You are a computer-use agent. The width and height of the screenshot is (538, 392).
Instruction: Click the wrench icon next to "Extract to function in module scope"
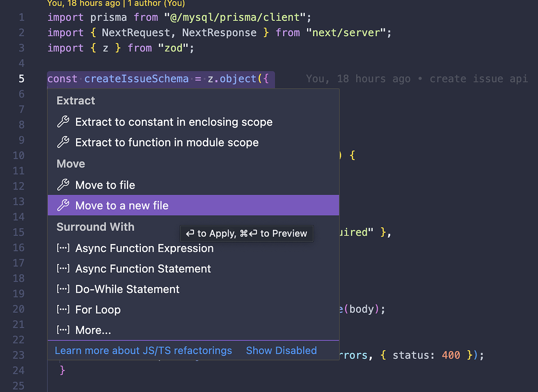(64, 142)
